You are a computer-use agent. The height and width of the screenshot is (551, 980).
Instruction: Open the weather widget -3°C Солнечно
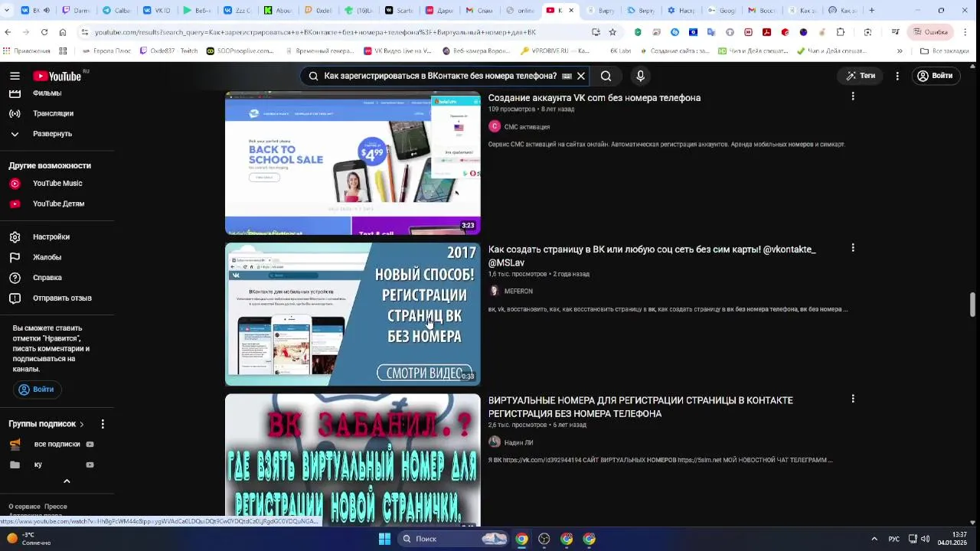pyautogui.click(x=29, y=539)
